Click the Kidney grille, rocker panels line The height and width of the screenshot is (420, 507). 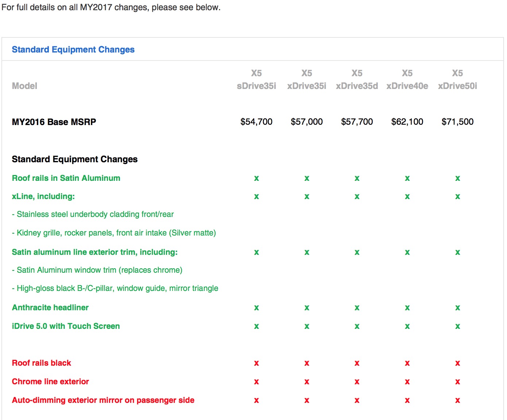point(114,233)
